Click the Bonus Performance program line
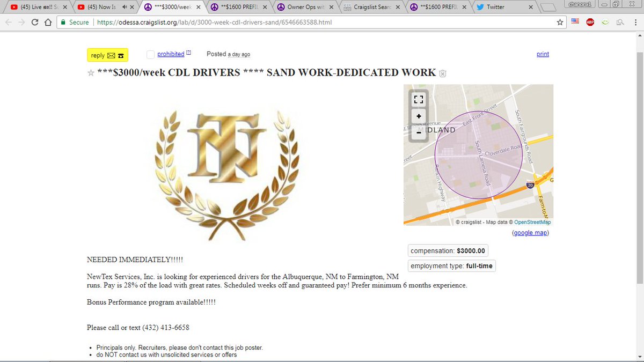 [x=151, y=302]
